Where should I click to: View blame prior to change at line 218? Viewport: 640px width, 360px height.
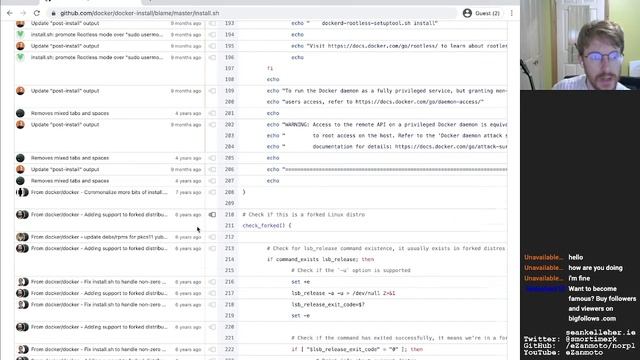coord(212,304)
